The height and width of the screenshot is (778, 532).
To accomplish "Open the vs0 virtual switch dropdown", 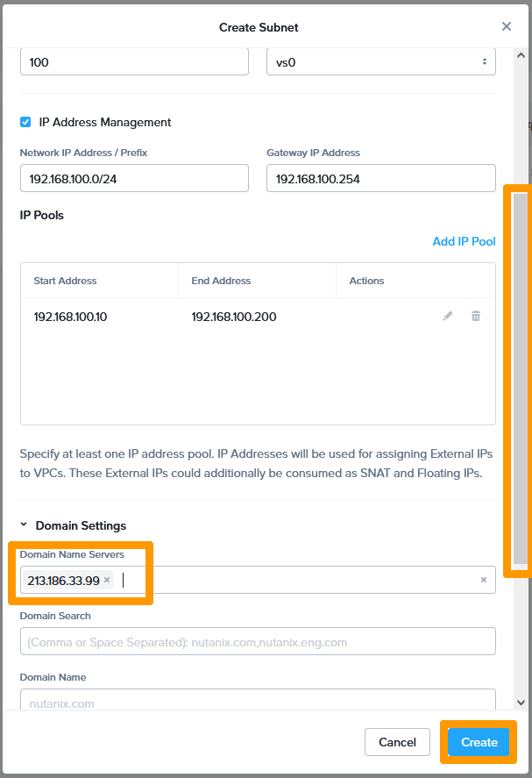I will 380,61.
